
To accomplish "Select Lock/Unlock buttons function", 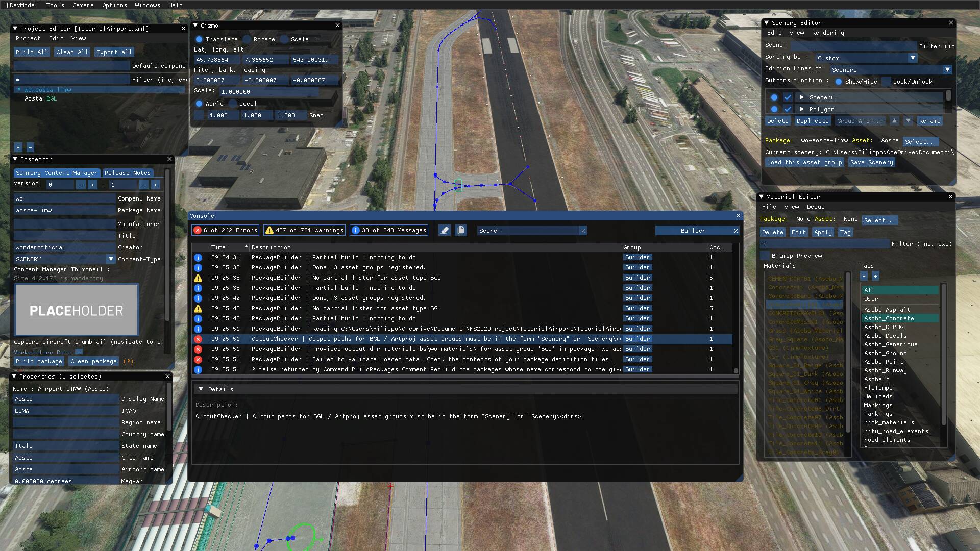I will 887,82.
